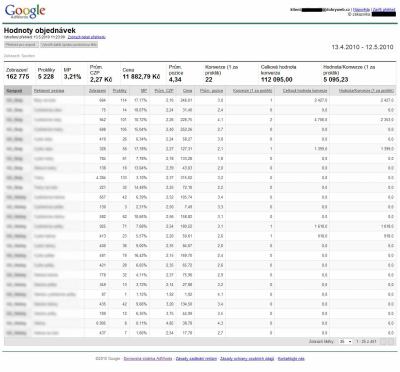Select the 22 conversions summary value

(x=209, y=80)
